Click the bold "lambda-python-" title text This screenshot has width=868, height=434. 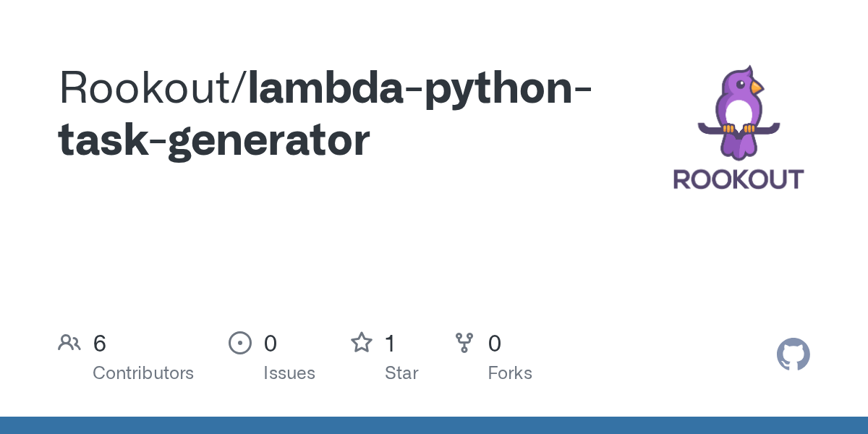coord(420,88)
